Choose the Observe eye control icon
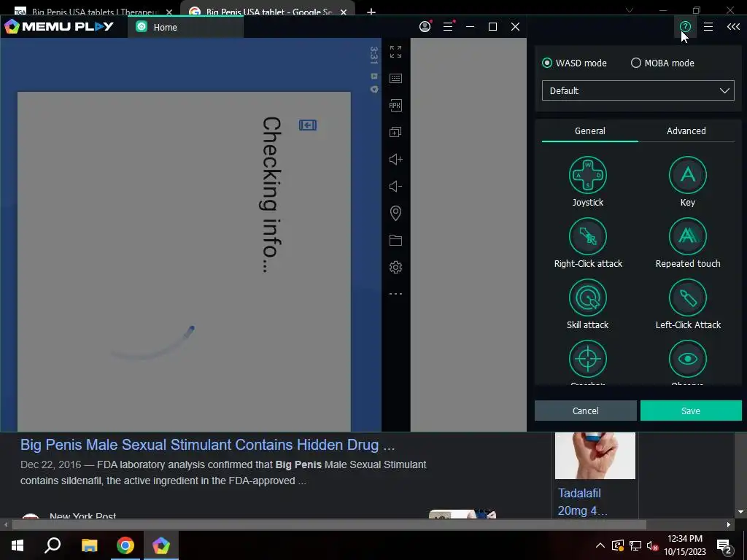The width and height of the screenshot is (747, 560). coord(687,359)
